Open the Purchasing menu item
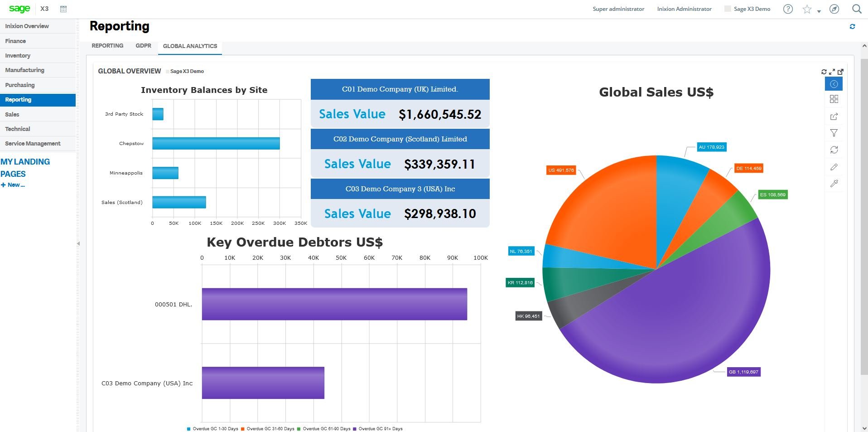This screenshot has width=868, height=432. point(38,85)
